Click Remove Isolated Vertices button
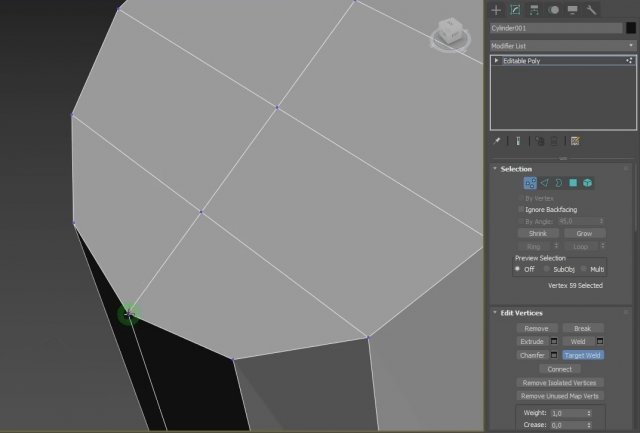Image resolution: width=640 pixels, height=433 pixels. [561, 383]
